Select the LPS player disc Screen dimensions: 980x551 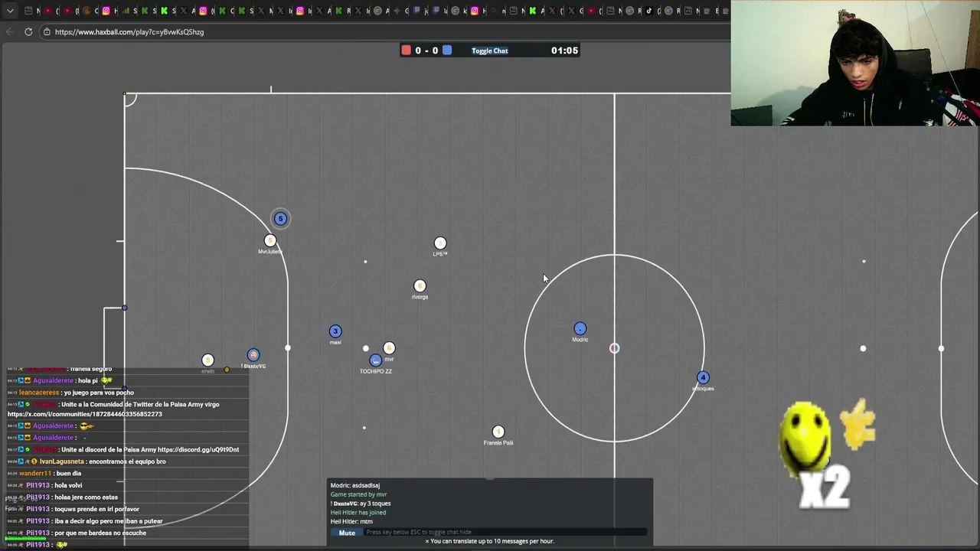440,243
